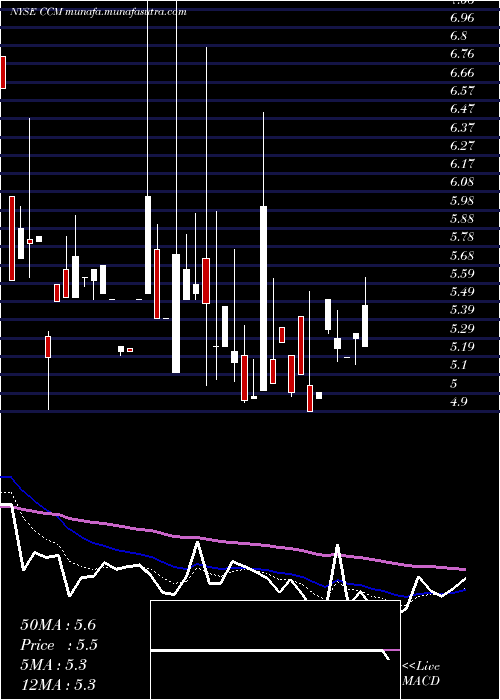Click the 5.29 price axis label
Screen dimensions: 500x700
[x=462, y=329]
